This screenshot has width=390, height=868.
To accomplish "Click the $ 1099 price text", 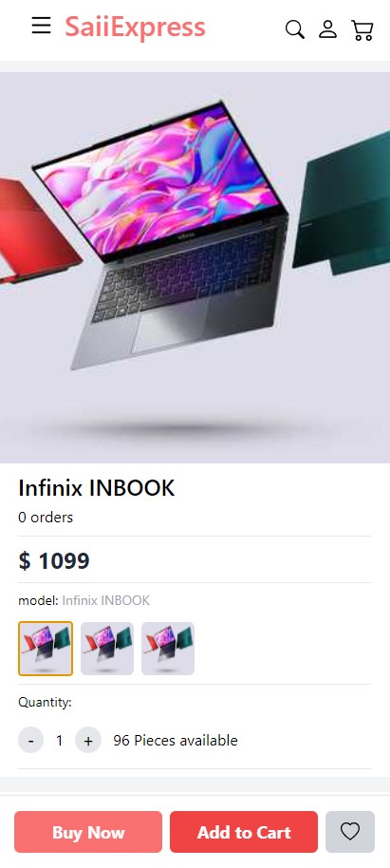I will tap(54, 560).
